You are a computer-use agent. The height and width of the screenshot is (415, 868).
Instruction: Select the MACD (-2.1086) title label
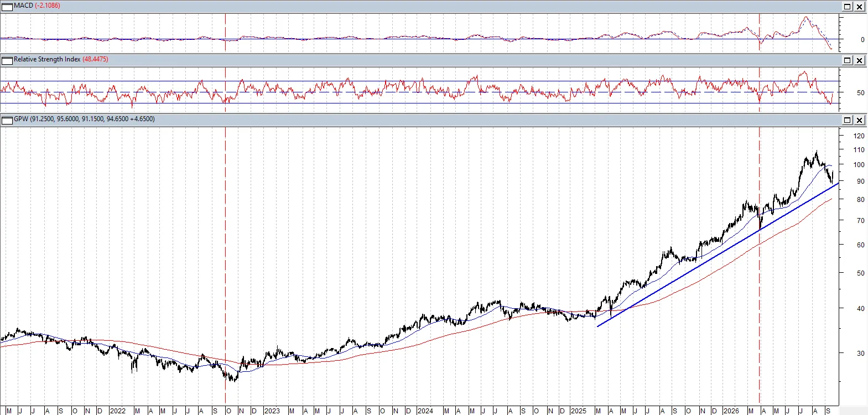click(37, 6)
